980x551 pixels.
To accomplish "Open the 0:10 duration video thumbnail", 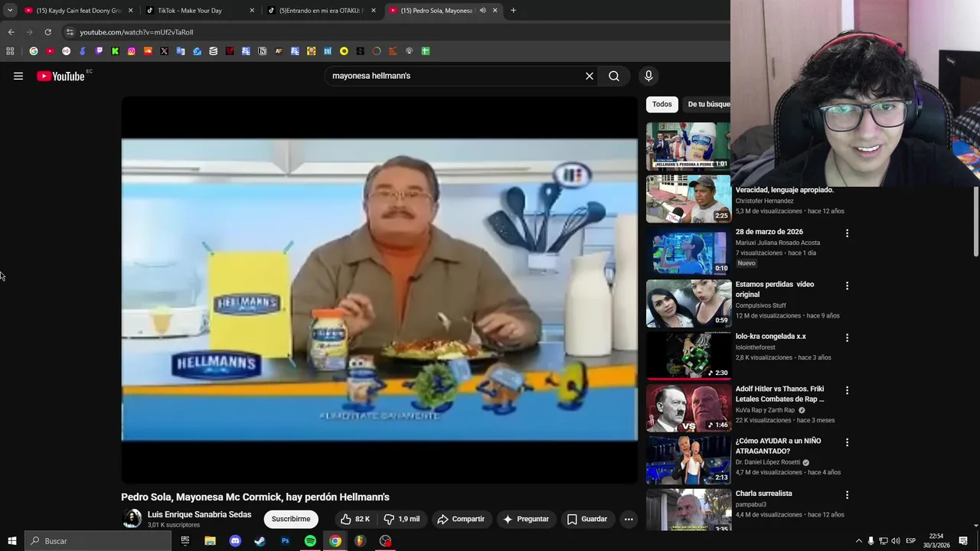I will pos(688,251).
